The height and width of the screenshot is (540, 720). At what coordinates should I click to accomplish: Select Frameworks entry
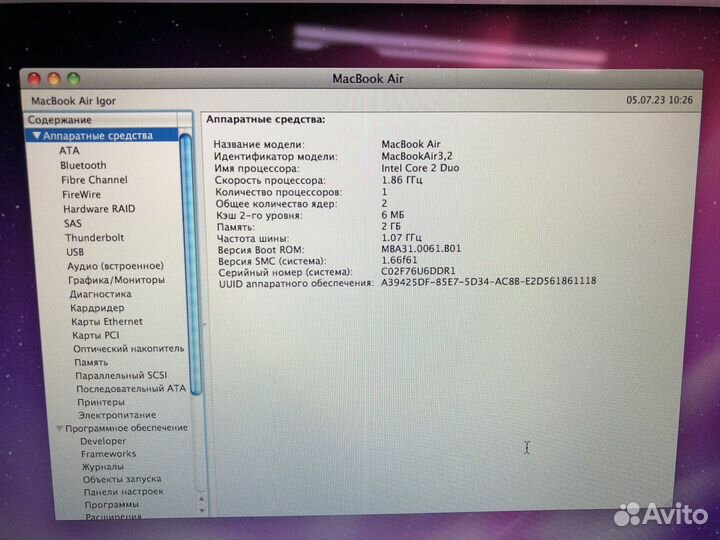click(x=108, y=454)
